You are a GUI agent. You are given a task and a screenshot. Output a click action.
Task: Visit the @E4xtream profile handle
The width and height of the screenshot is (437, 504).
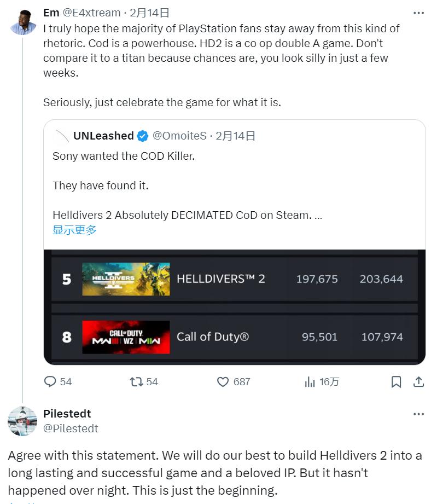(91, 13)
